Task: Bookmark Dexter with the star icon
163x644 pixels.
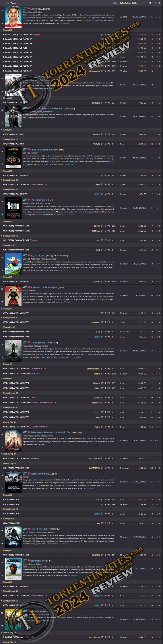Action: 2,10
